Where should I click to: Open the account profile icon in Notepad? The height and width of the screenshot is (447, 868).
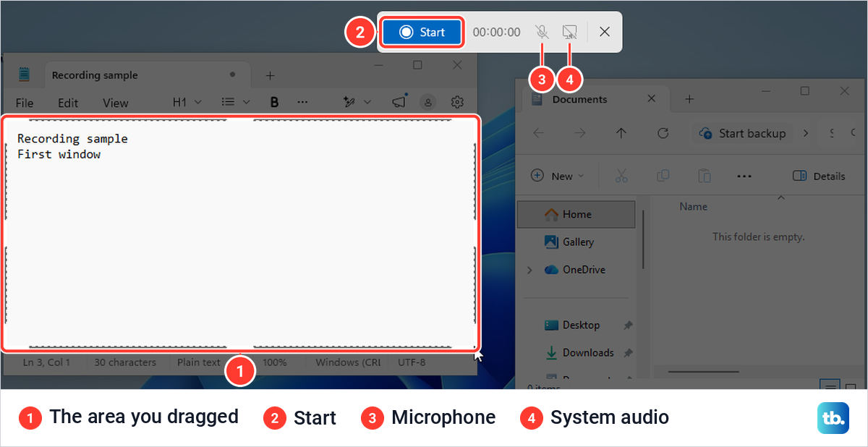428,103
